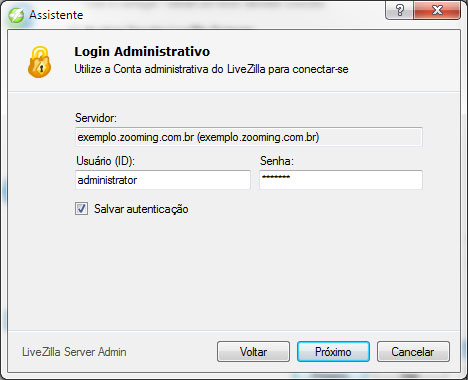The width and height of the screenshot is (468, 380).
Task: Click the LiveZilla Server Admin footer text
Action: (74, 352)
